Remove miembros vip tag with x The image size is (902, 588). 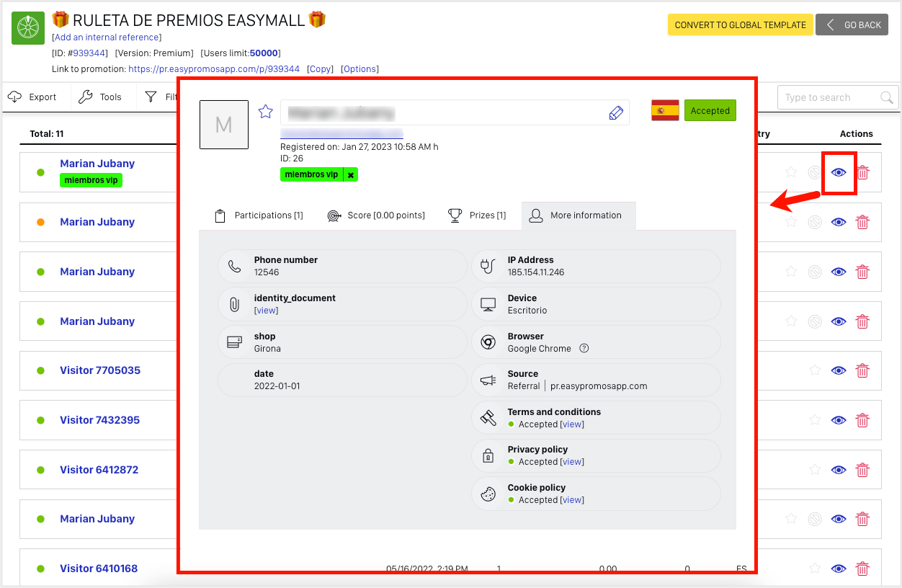pyautogui.click(x=351, y=174)
